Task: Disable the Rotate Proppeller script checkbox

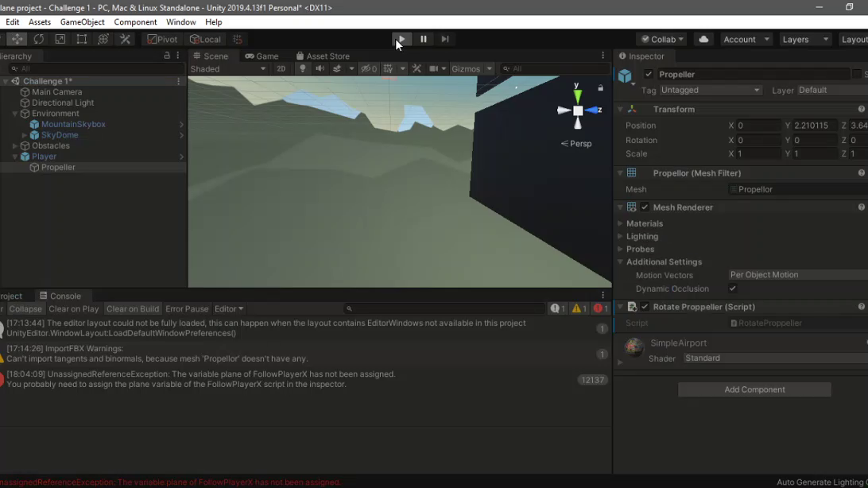Action: [643, 306]
